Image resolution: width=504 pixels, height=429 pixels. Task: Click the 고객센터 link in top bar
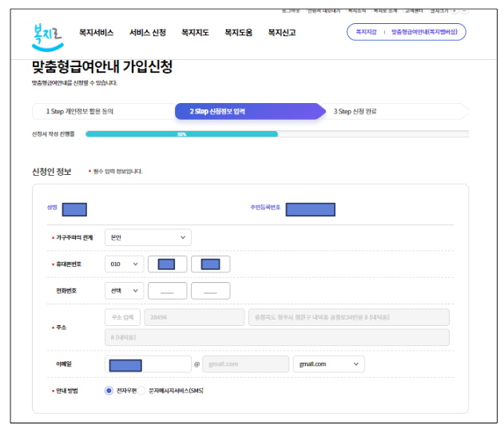(x=414, y=11)
